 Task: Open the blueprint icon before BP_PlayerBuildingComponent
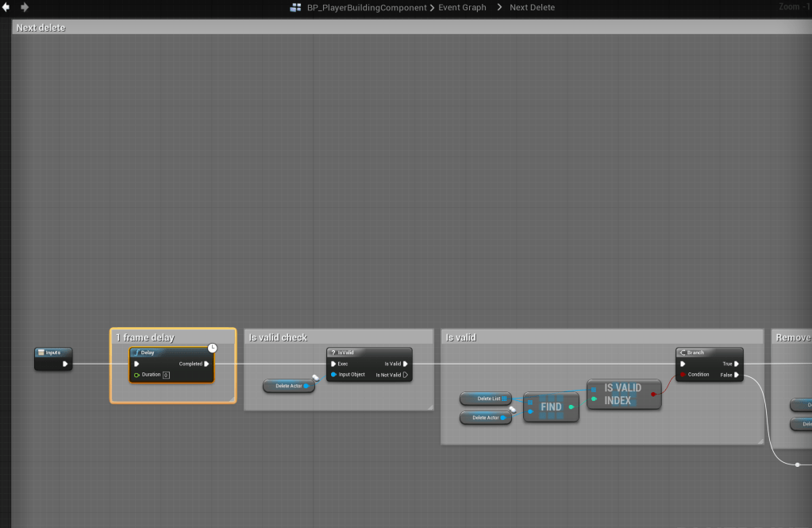tap(296, 7)
